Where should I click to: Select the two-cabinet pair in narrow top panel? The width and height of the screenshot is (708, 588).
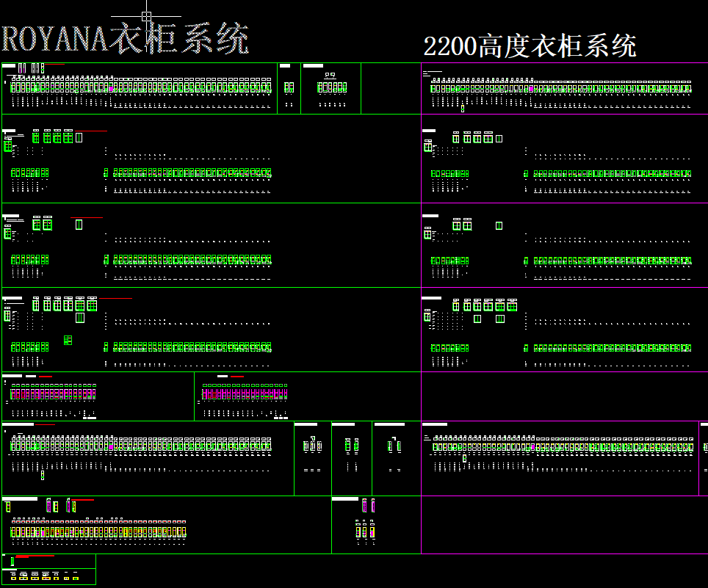coord(289,87)
